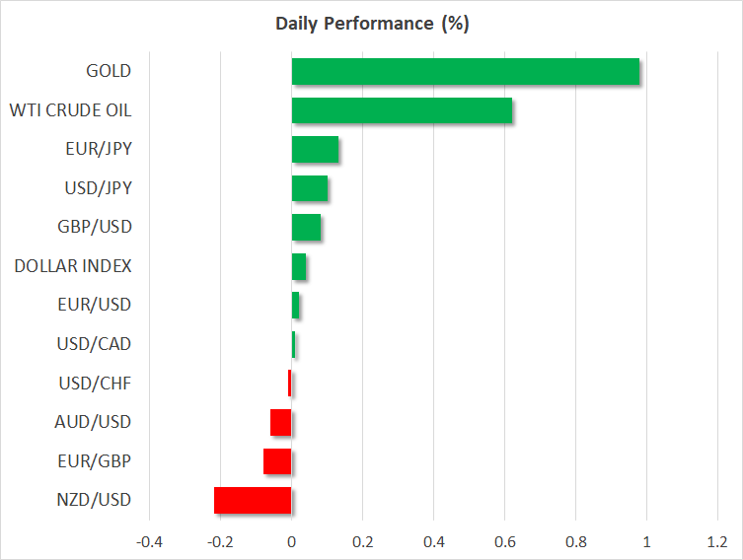Screen dimensions: 743x560
Task: Select the GOLD axis label
Action: click(x=109, y=71)
